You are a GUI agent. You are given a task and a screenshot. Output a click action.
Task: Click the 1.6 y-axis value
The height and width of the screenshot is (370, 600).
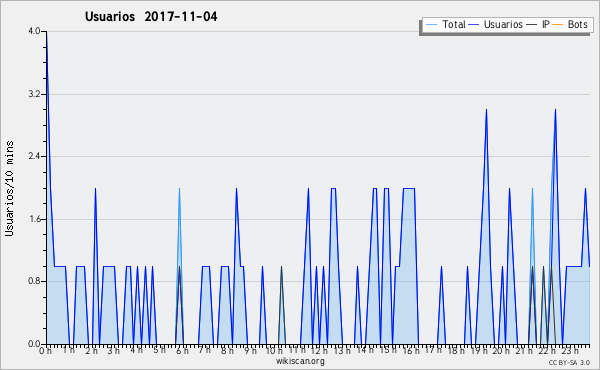34,219
